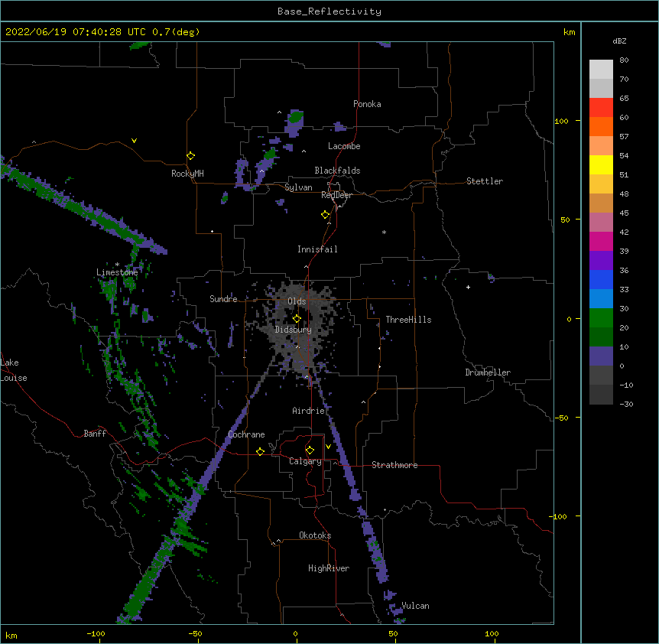The image size is (659, 644).
Task: Click the ThreeHills city label
Action: pos(408,320)
